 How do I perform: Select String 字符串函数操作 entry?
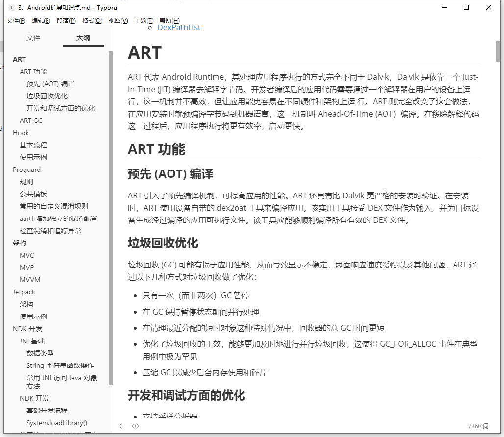60,365
